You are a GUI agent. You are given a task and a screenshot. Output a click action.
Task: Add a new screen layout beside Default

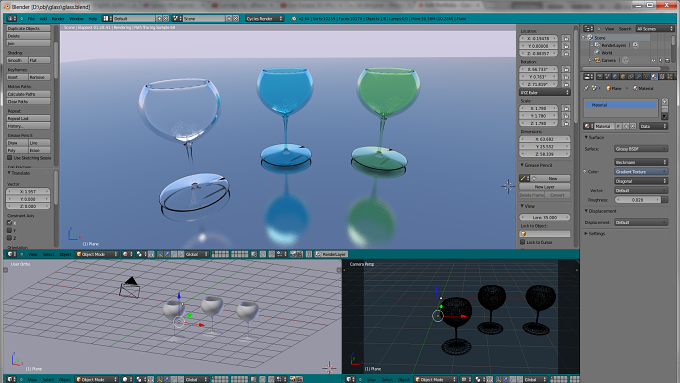(159, 19)
